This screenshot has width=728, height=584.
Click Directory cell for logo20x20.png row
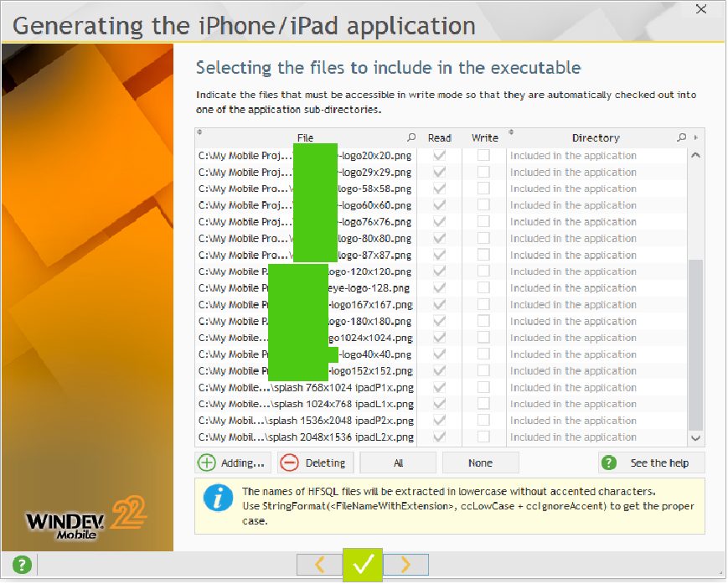[596, 156]
